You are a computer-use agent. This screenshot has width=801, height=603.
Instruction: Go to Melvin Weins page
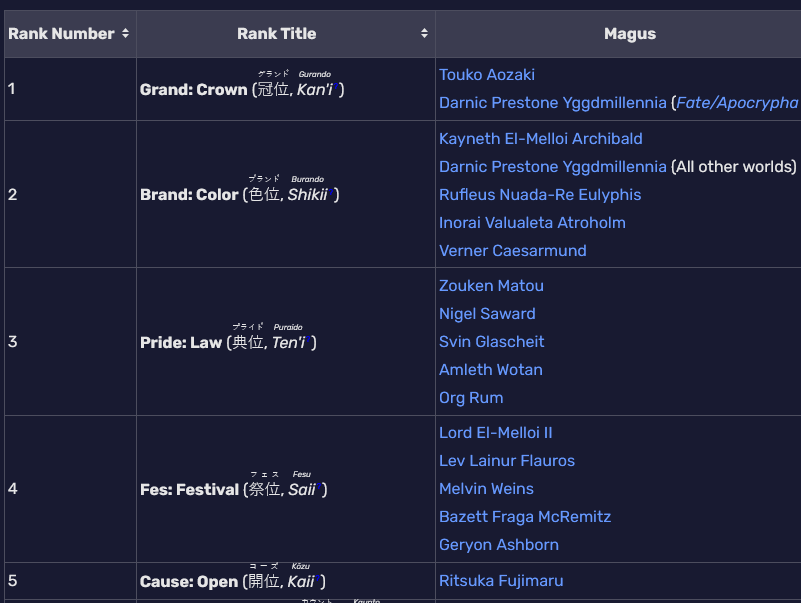pyautogui.click(x=486, y=489)
